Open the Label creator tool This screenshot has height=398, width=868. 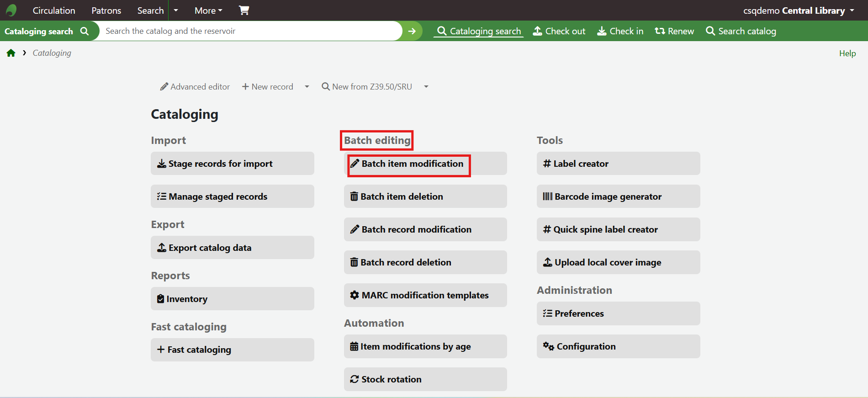618,164
